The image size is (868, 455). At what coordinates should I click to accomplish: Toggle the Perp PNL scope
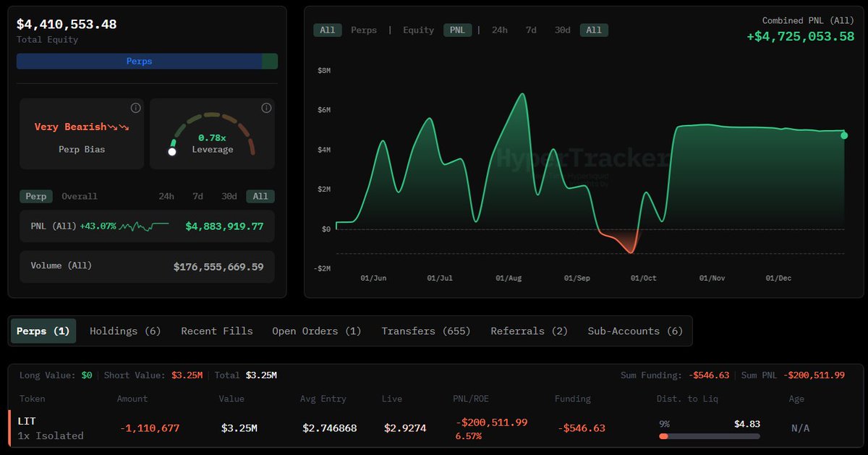[x=36, y=196]
